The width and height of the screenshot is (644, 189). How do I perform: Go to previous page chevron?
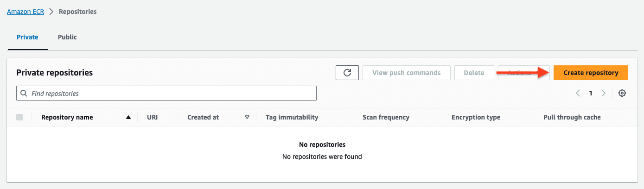click(578, 93)
